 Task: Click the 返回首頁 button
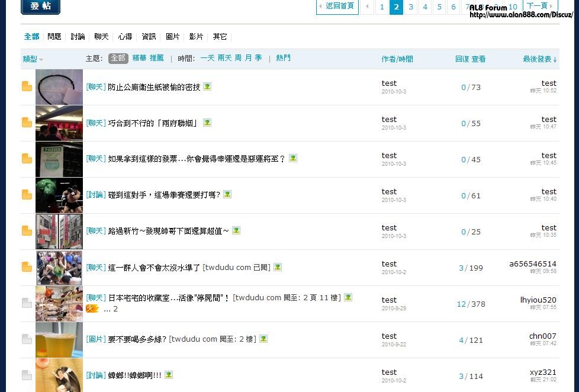click(337, 7)
